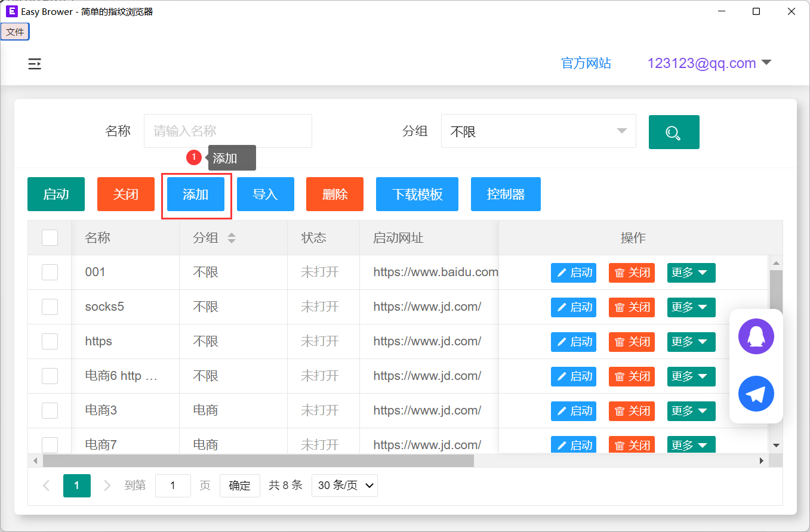Launch row socks5 with its 启动 button
The height and width of the screenshot is (532, 810).
pyautogui.click(x=574, y=307)
